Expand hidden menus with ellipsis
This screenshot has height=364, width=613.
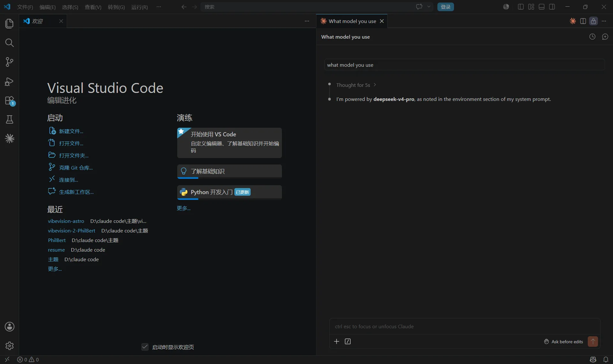click(159, 7)
